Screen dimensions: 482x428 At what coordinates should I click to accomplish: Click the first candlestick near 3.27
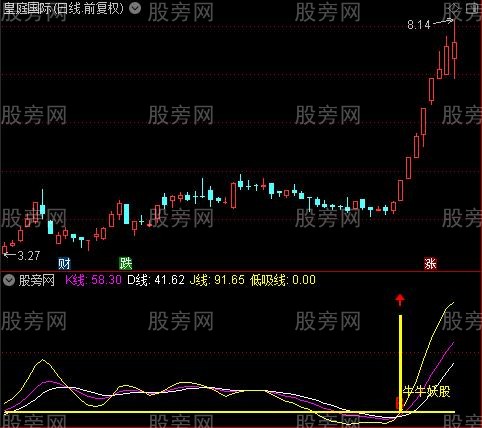tap(4, 249)
